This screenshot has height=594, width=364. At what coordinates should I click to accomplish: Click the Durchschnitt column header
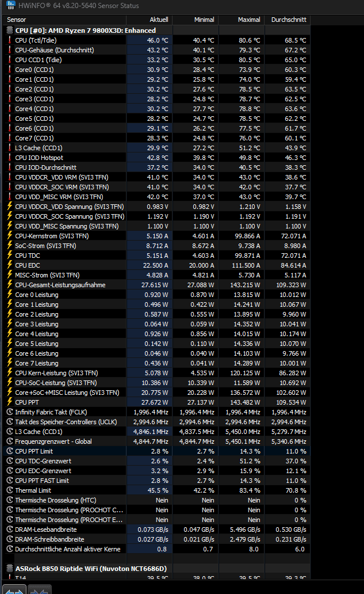pos(289,20)
